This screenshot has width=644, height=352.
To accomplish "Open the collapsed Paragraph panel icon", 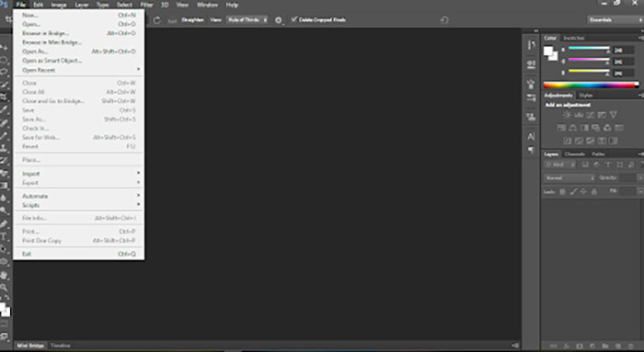I will [x=531, y=150].
